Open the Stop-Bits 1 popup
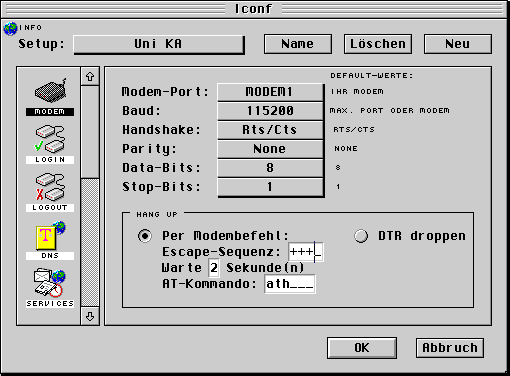Viewport: 510px width, 376px height. 270,187
